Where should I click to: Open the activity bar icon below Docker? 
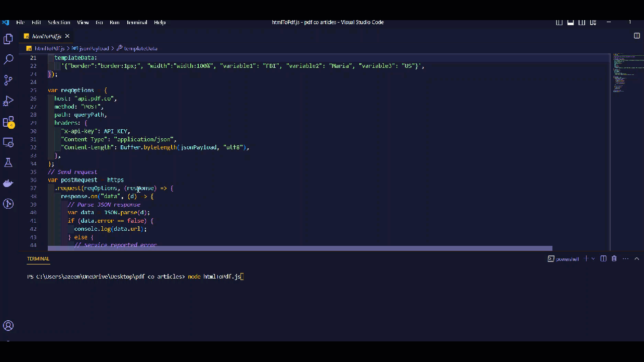8,204
